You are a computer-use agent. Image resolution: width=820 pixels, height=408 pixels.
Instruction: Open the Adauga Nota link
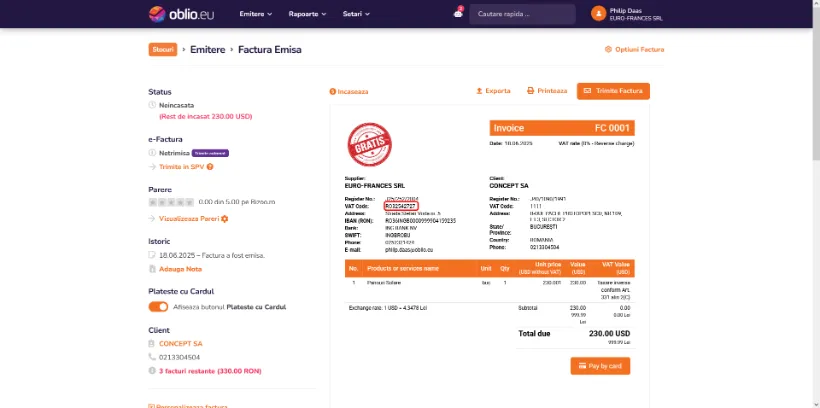180,269
